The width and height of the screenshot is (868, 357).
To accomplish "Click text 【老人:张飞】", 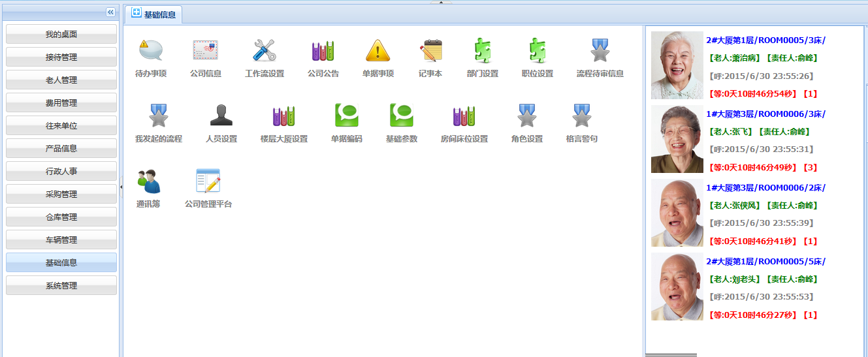I will 730,132.
